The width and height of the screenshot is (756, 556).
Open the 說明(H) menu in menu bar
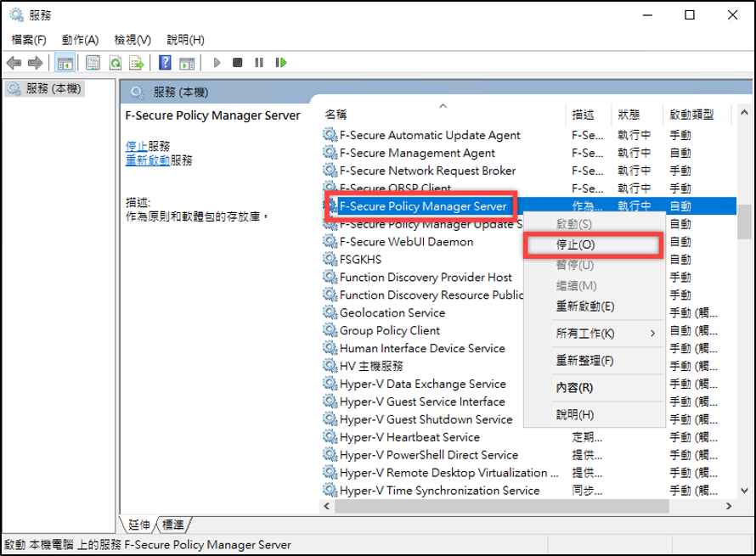186,40
